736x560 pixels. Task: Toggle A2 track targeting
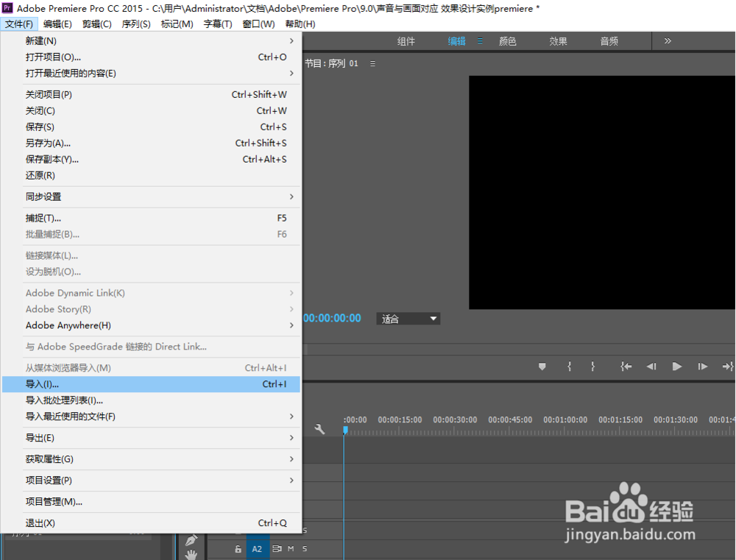[257, 549]
